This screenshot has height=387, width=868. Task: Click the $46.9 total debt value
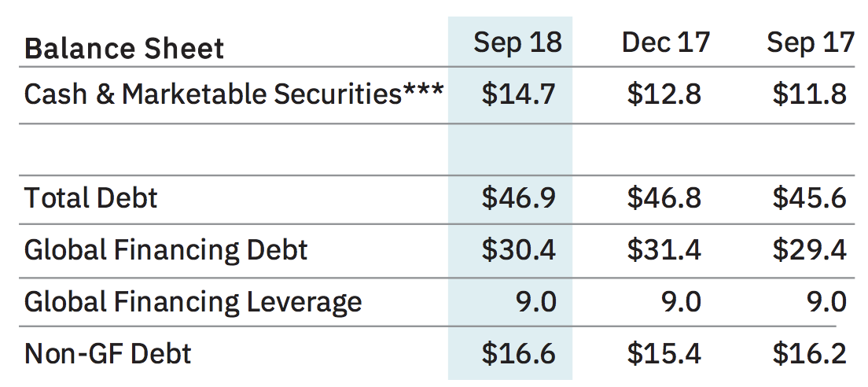pos(519,198)
